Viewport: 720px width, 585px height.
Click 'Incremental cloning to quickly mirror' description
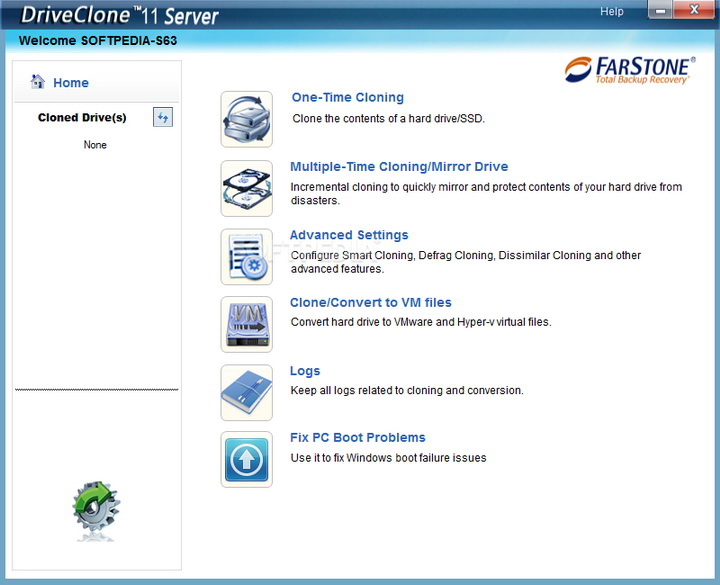[x=486, y=193]
